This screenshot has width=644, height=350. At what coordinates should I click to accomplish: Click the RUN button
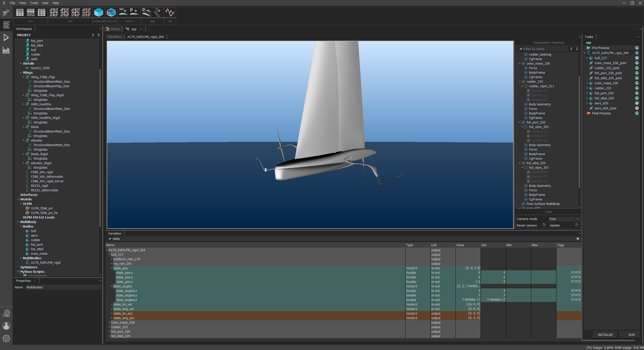pos(631,335)
